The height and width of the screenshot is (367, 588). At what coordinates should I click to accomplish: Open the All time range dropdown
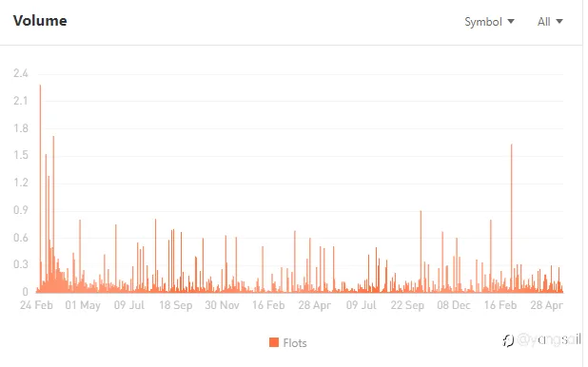click(550, 22)
